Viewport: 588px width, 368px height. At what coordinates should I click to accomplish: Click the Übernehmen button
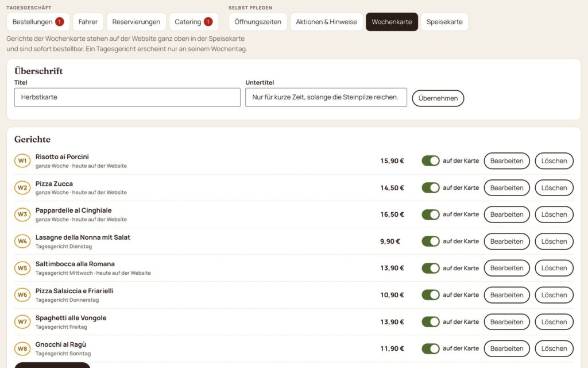click(x=438, y=98)
